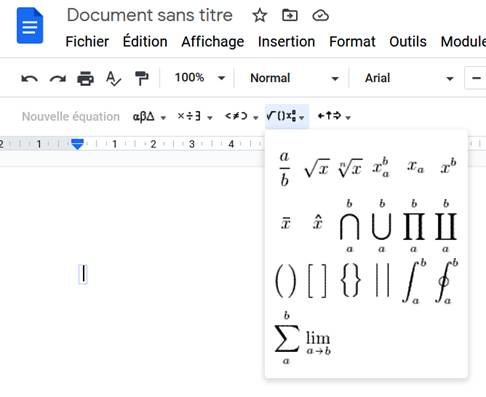Insert the fraction a over b symbol

coord(284,168)
